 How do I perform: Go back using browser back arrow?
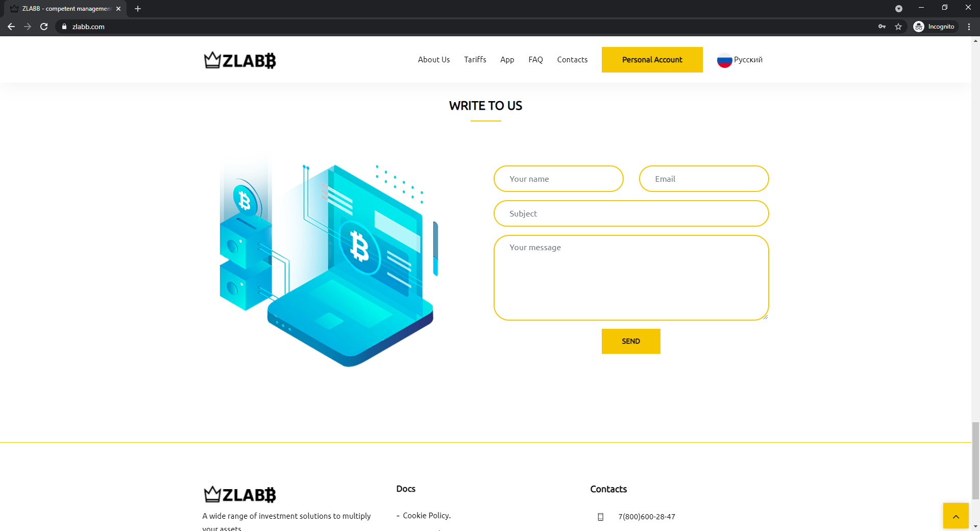coord(11,27)
